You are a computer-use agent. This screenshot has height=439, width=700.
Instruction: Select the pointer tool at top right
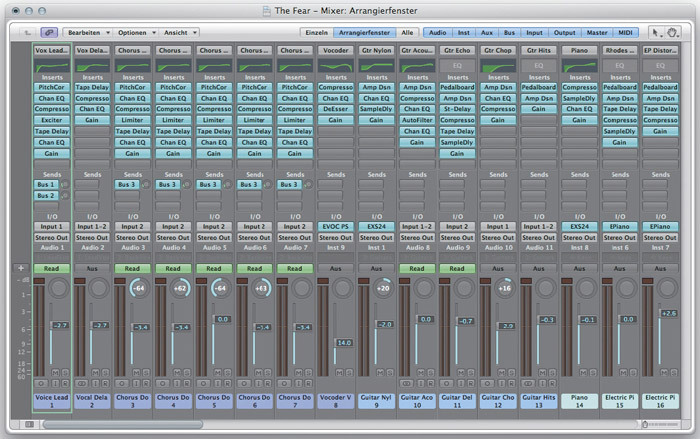[x=655, y=33]
